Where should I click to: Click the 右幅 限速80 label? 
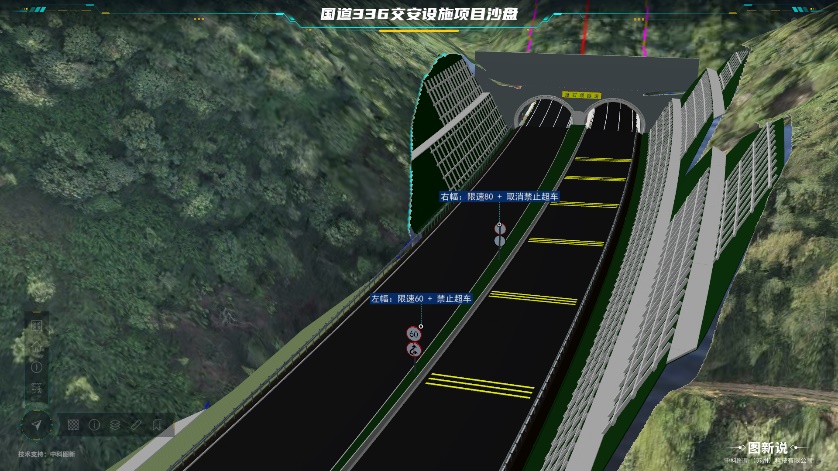pos(500,197)
